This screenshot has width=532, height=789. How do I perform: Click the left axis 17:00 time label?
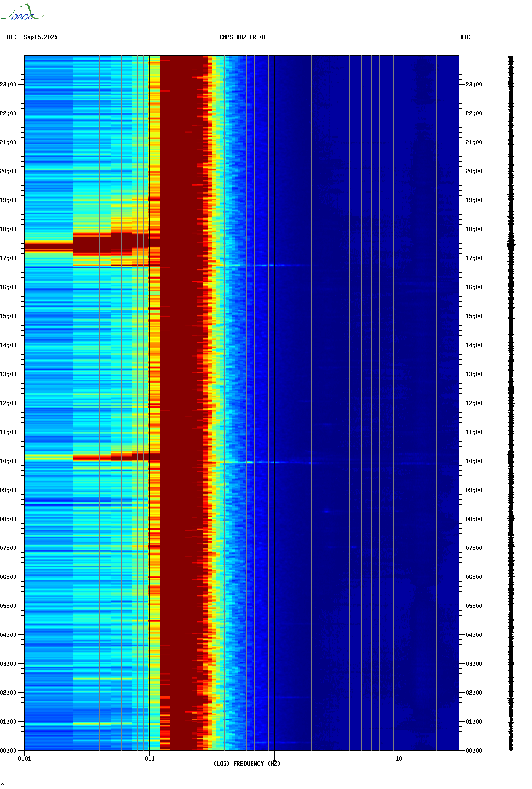(x=8, y=258)
